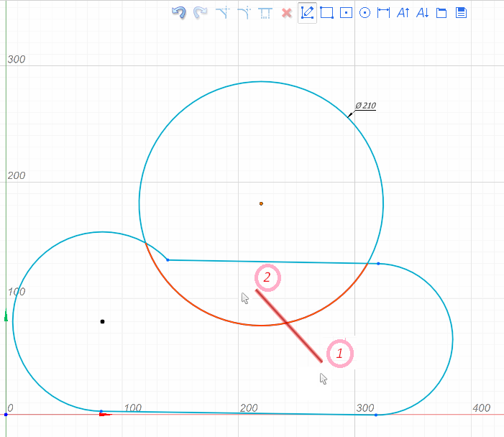Click the Ø210 dimension label
This screenshot has height=437, width=504.
pyautogui.click(x=365, y=106)
